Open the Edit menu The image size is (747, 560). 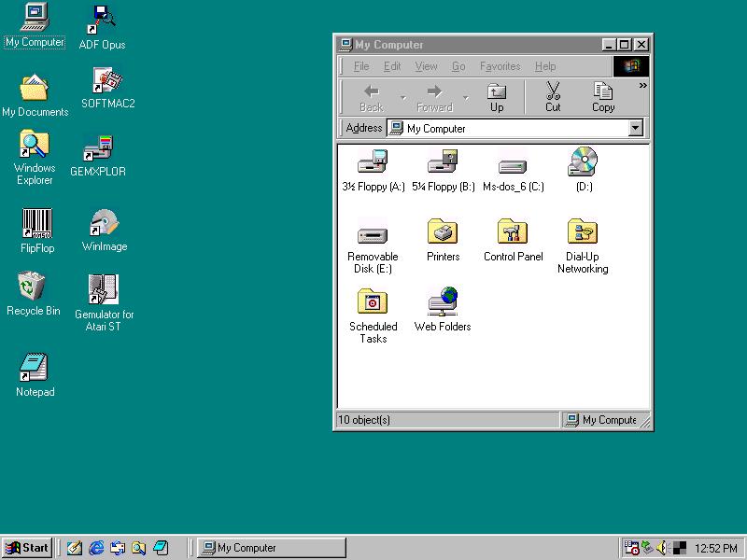392,66
